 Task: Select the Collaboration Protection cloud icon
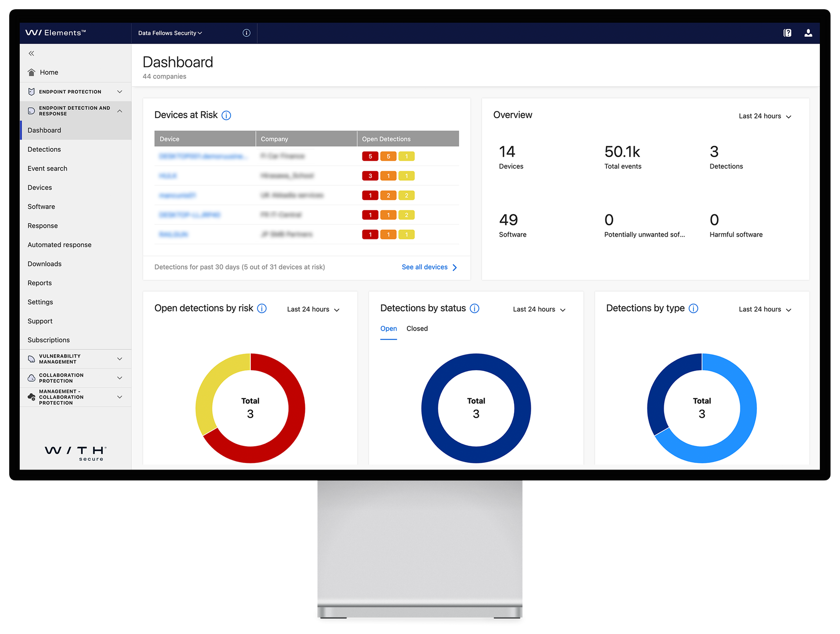31,378
